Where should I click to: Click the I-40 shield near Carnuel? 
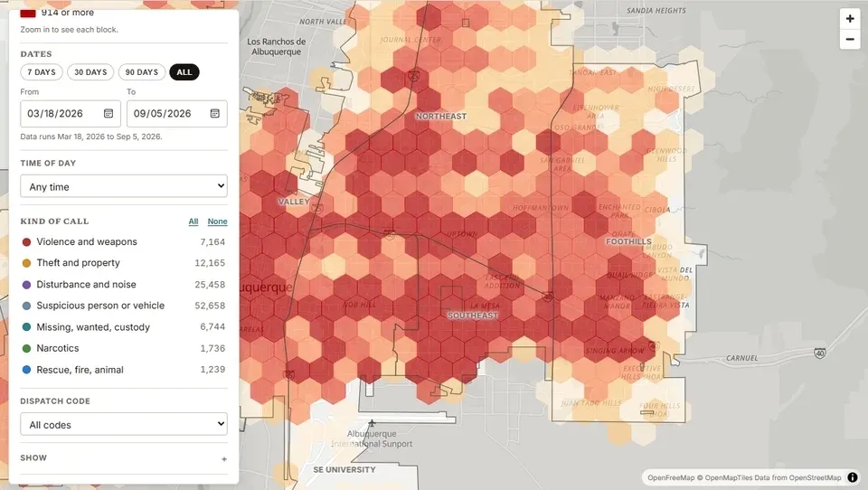pos(820,353)
